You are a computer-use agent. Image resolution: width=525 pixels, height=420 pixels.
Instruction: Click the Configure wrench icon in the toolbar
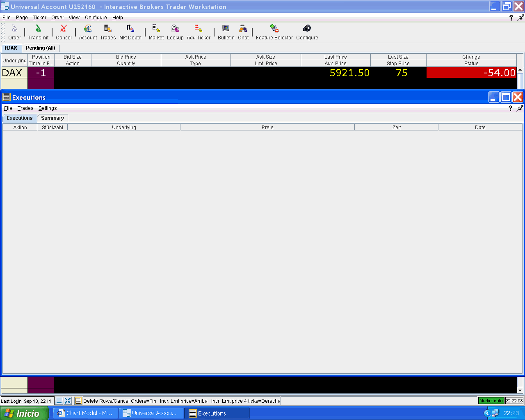[x=307, y=32]
